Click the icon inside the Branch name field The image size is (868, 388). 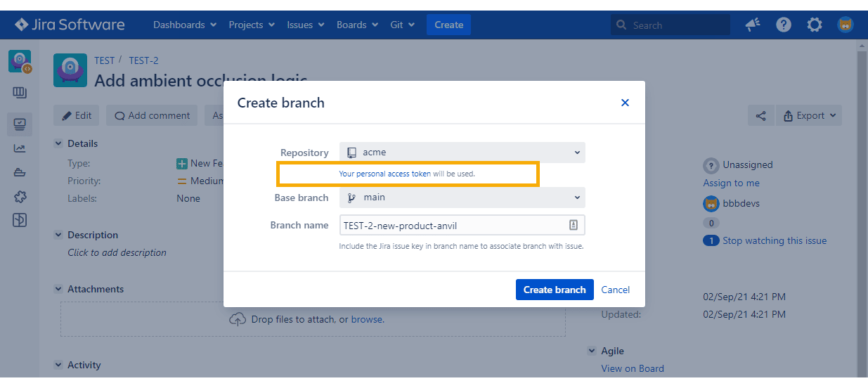tap(574, 225)
